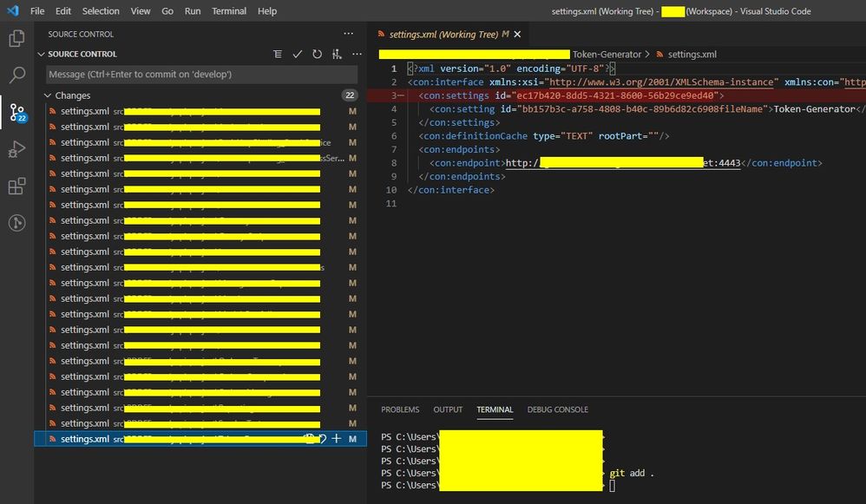Open the top Source Control panel more actions (...)
Viewport: 866px width, 504px height.
[x=349, y=34]
